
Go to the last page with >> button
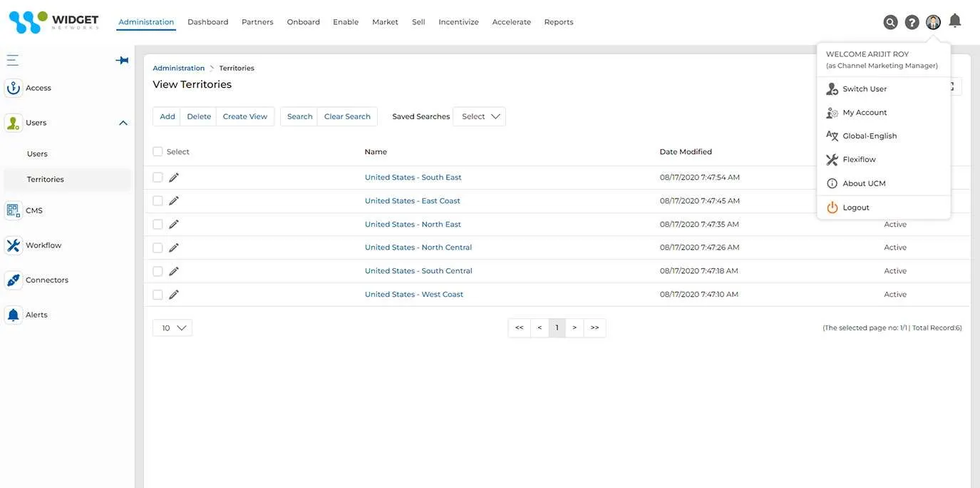pos(594,328)
